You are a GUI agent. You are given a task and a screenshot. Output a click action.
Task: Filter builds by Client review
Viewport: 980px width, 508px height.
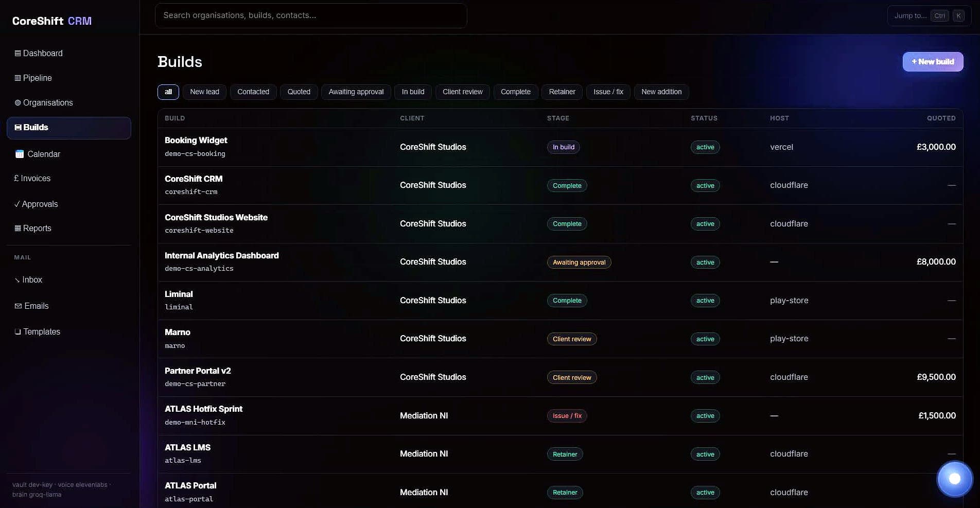pos(463,92)
